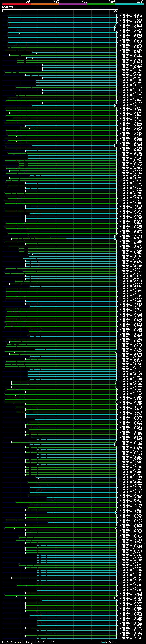Screen dimensions: 146x644
Task: Select the UniRef100_Q93YG3 entry
Action: click(131, 352)
